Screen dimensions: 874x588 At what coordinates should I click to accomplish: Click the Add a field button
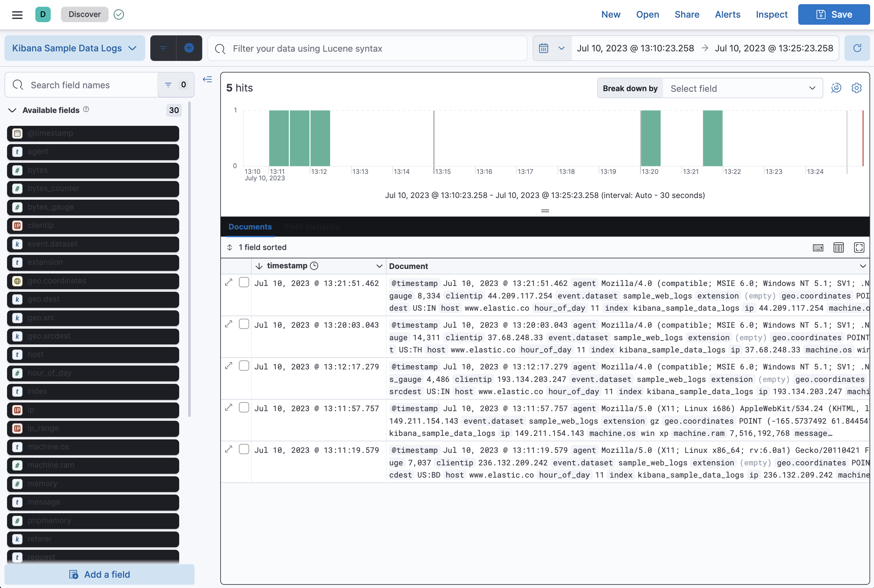point(99,574)
